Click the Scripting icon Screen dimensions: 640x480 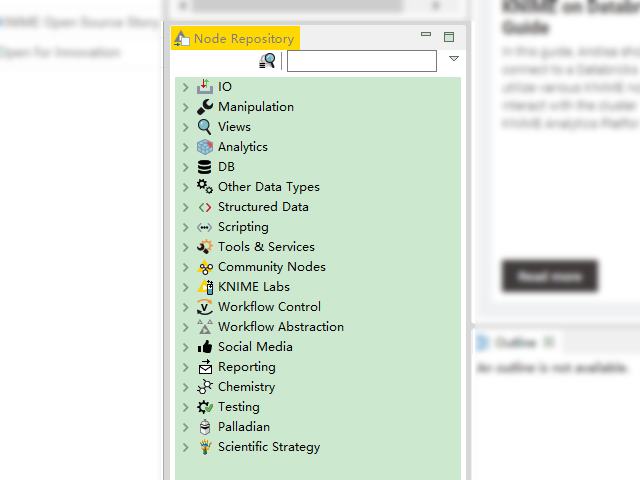(x=205, y=227)
